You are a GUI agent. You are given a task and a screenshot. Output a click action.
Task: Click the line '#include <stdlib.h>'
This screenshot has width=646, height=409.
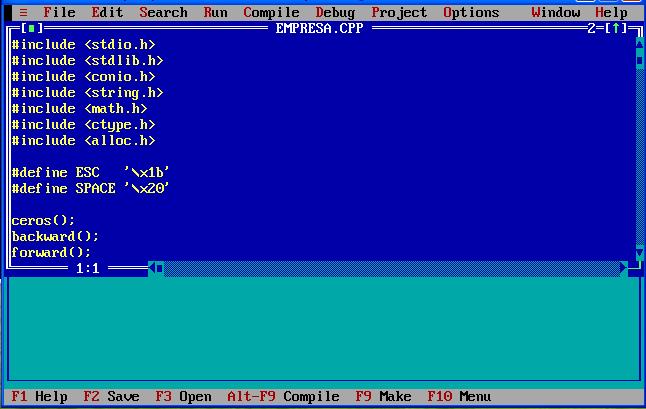pyautogui.click(x=87, y=61)
